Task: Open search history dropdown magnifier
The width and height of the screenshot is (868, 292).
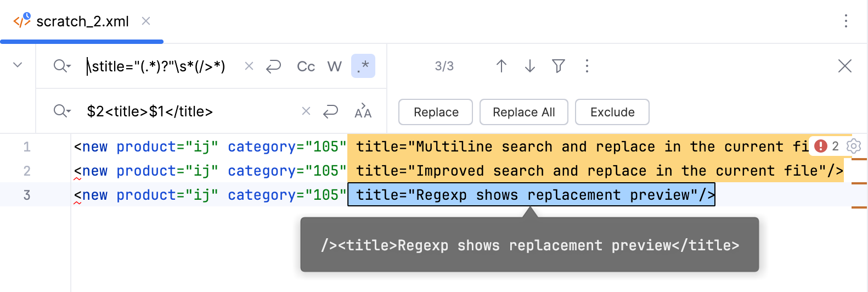Action: [x=61, y=66]
